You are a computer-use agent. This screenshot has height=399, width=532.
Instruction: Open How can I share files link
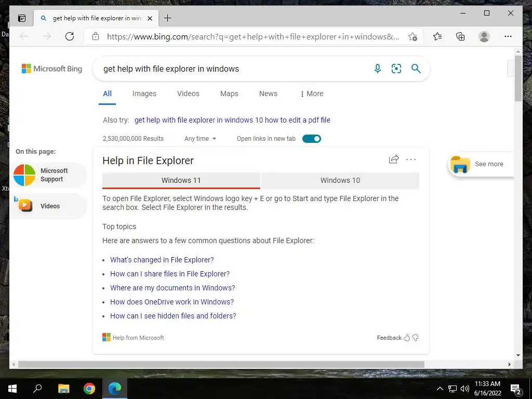pos(170,274)
